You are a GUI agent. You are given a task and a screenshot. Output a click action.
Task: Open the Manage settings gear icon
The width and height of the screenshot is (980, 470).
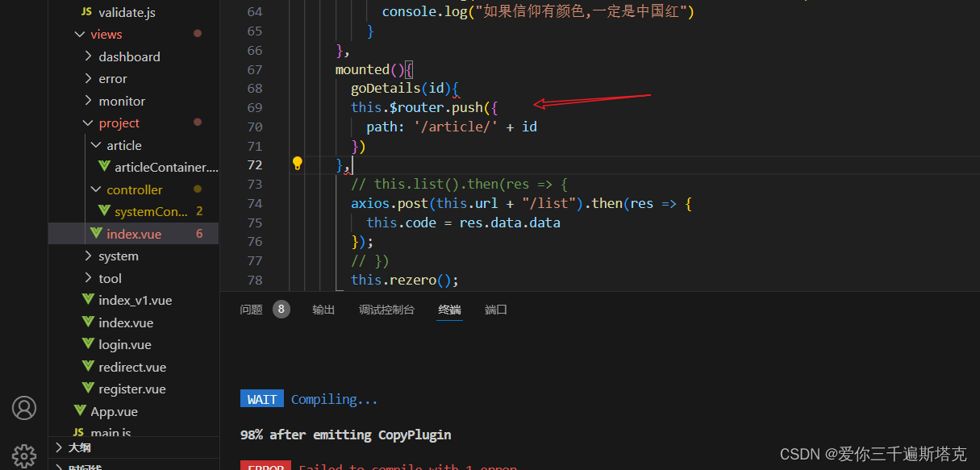(23, 455)
